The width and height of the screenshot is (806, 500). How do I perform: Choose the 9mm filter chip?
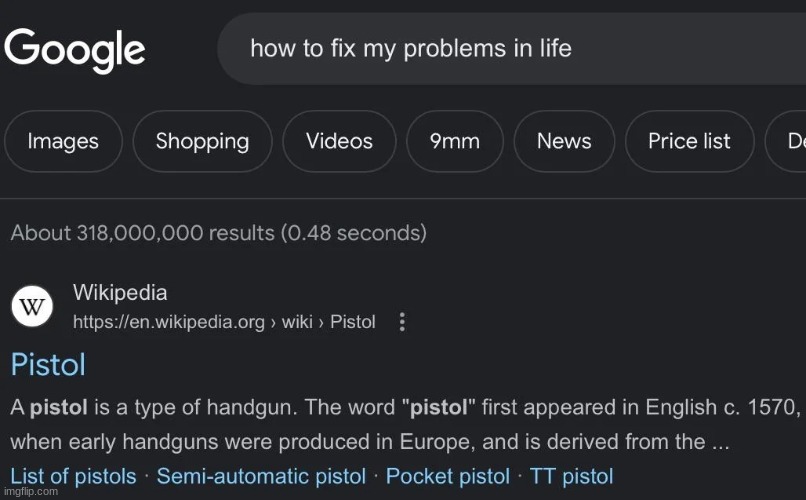tap(455, 141)
